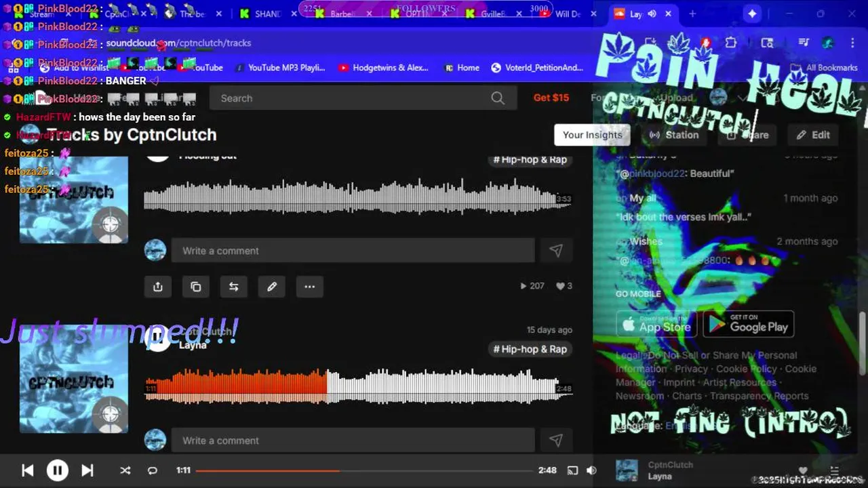Toggle repost on the 207-plays track
The width and height of the screenshot is (868, 488).
pyautogui.click(x=234, y=287)
